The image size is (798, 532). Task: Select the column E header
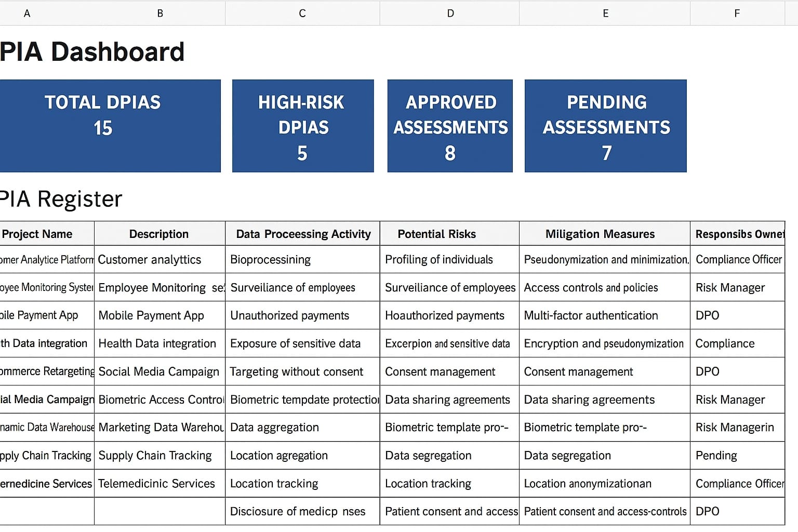(x=605, y=14)
